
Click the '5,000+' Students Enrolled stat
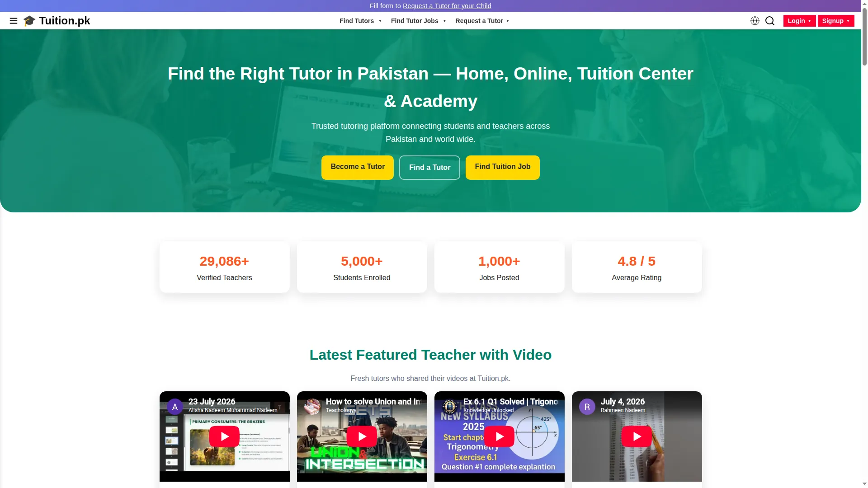coord(362,267)
